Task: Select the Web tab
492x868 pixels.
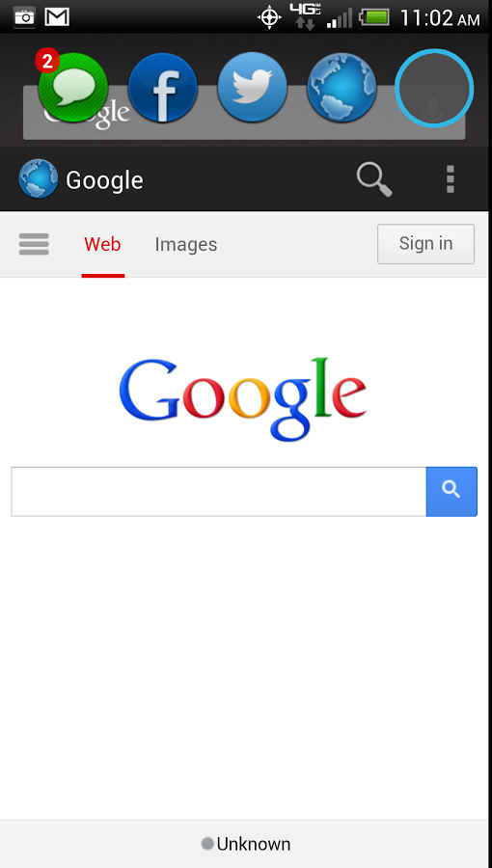Action: point(102,244)
